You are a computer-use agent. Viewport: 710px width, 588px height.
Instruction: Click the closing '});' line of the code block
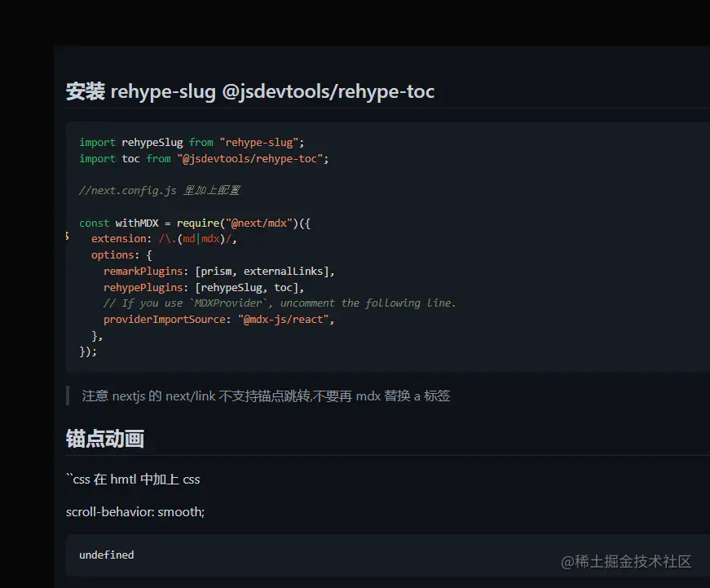pos(88,351)
